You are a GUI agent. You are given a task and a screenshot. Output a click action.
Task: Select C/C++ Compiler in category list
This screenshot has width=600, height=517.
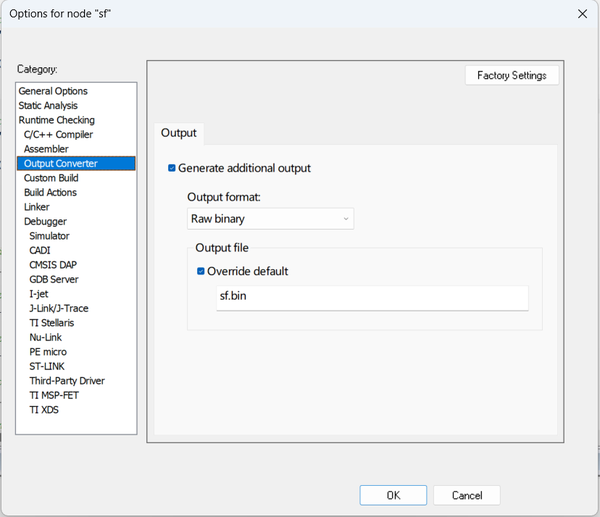pos(58,134)
